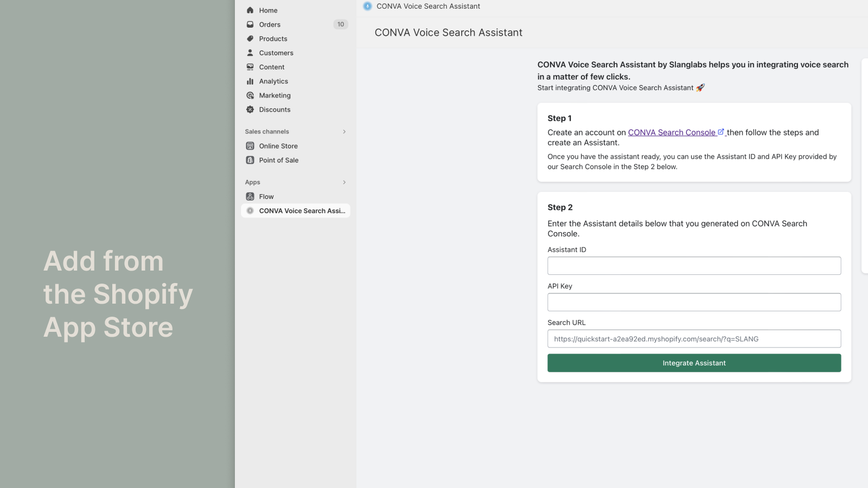Click the Integrate Assistant button

[694, 363]
